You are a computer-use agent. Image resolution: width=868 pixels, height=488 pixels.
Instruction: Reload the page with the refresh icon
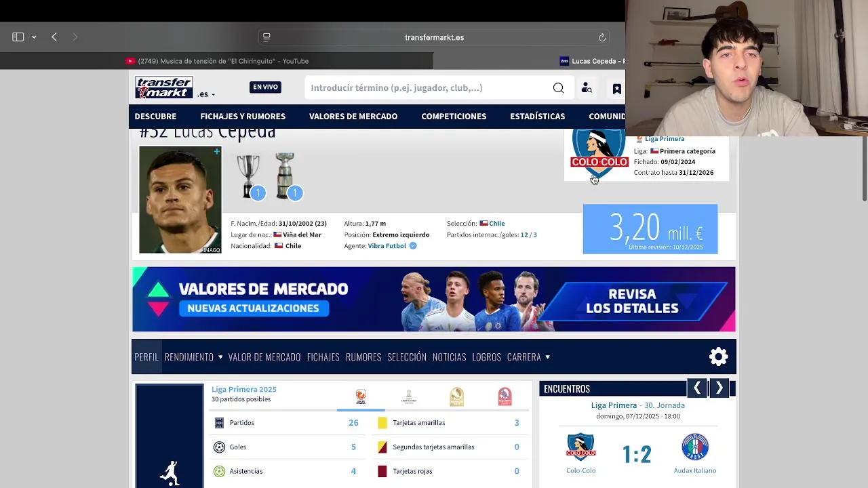601,37
